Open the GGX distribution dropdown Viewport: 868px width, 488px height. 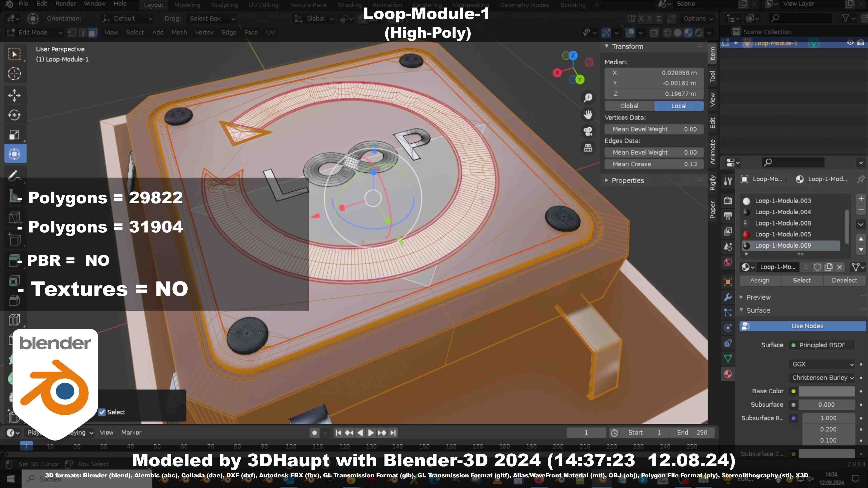click(821, 364)
